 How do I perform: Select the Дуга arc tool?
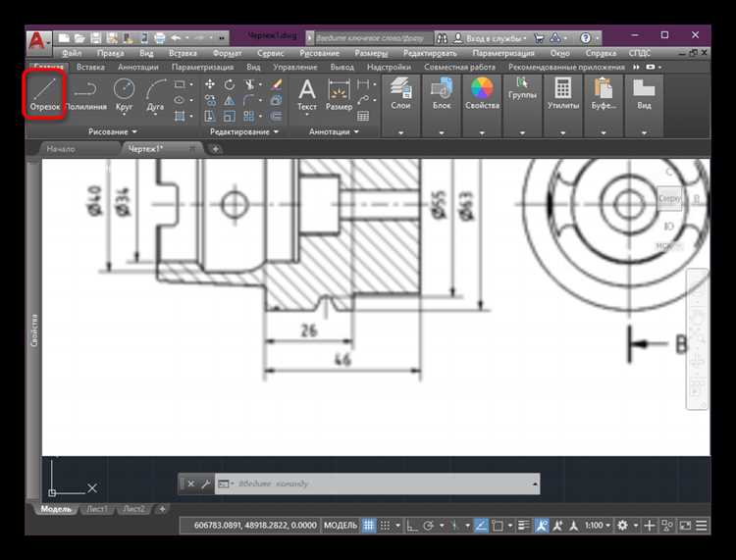click(155, 94)
